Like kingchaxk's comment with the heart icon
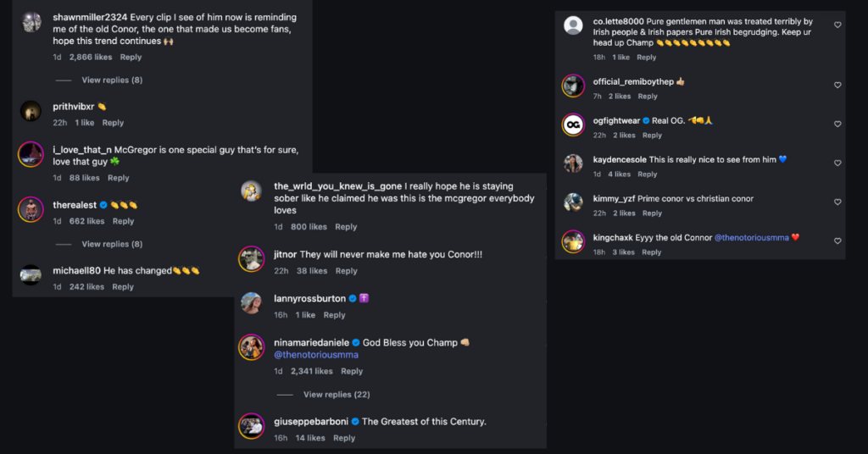 pyautogui.click(x=837, y=241)
